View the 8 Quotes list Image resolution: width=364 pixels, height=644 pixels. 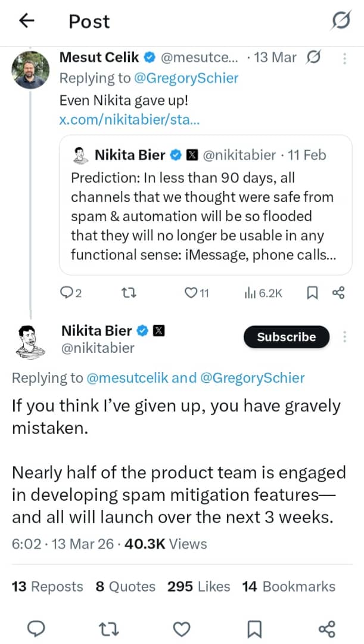(125, 587)
